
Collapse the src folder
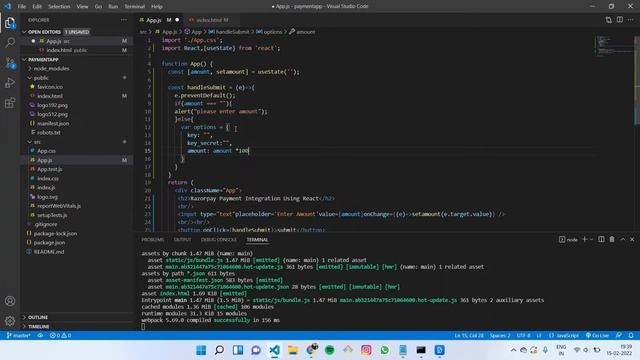click(37, 142)
